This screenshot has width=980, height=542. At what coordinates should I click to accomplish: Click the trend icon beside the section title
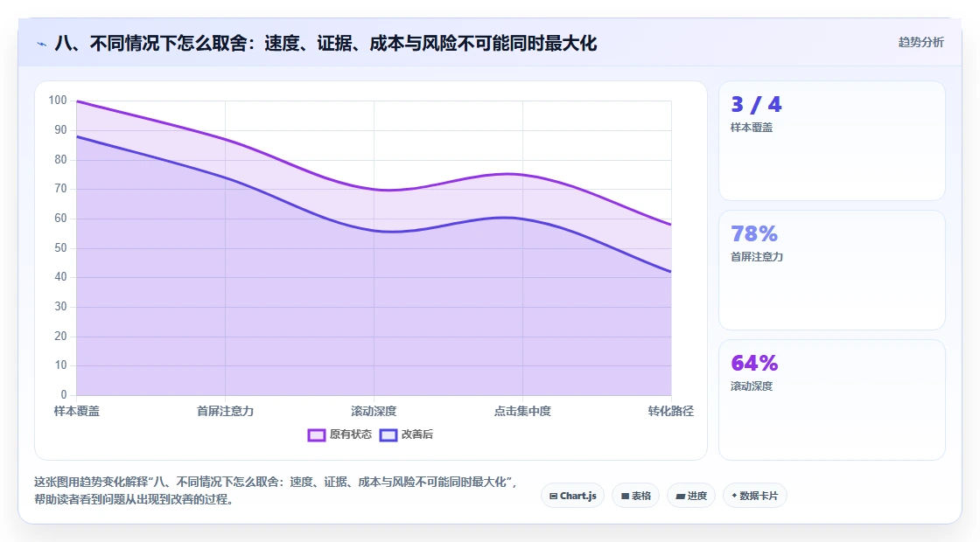42,44
